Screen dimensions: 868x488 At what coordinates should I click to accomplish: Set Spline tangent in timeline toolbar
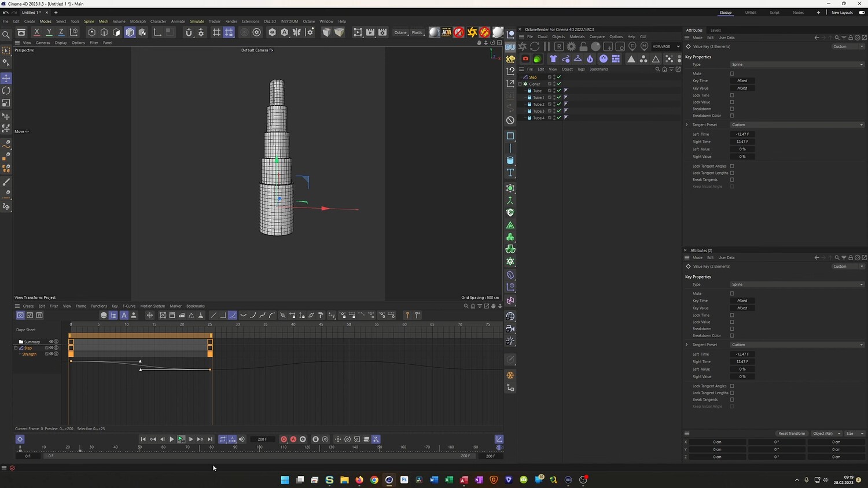[232, 315]
